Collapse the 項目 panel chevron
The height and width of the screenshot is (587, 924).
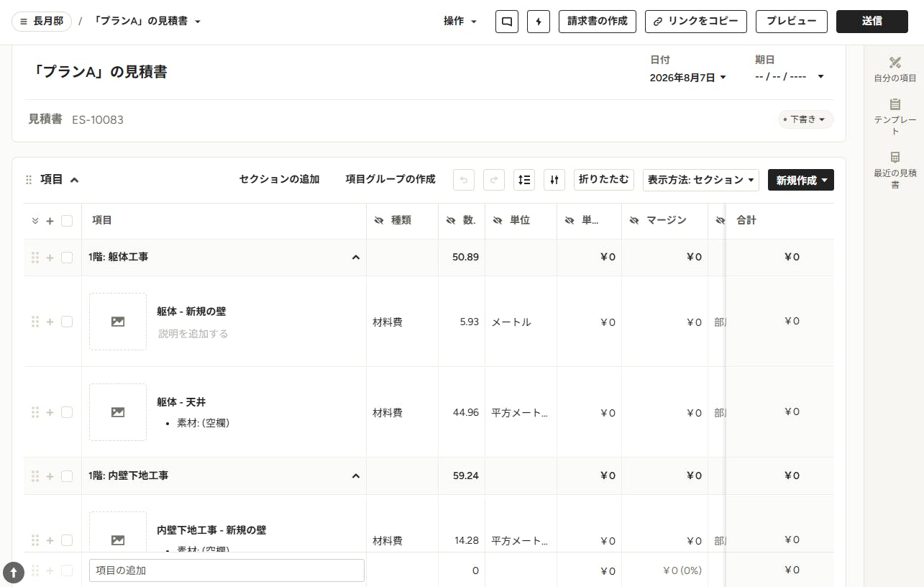click(74, 180)
